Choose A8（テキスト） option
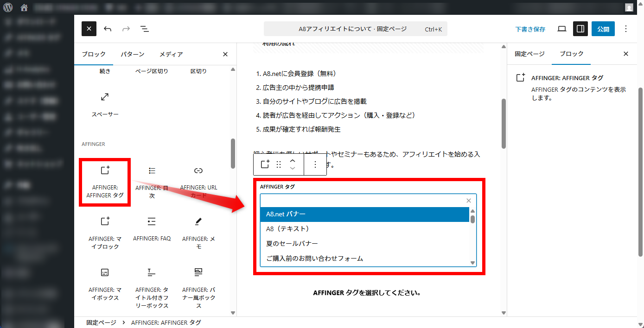Screen dimensions: 644x328 pos(365,229)
